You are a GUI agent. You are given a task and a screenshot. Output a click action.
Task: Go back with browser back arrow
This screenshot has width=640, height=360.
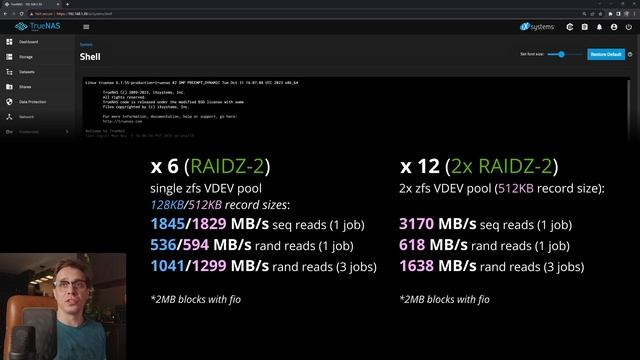point(5,14)
